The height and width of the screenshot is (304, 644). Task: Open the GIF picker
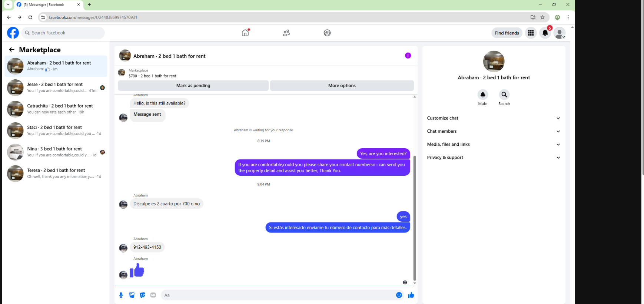(x=153, y=295)
